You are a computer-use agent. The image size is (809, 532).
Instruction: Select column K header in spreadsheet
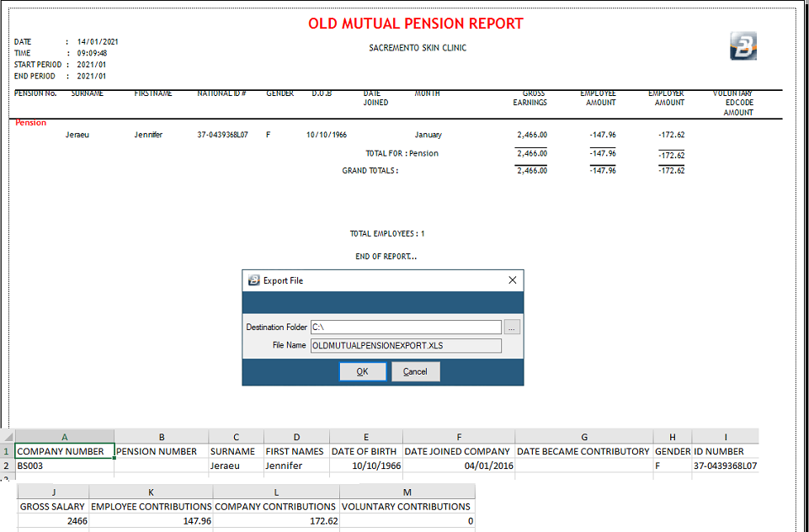point(152,492)
